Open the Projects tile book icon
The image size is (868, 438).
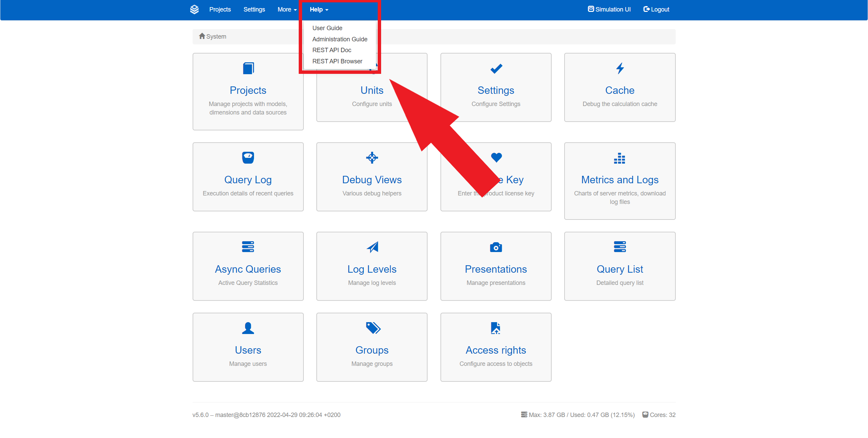248,68
